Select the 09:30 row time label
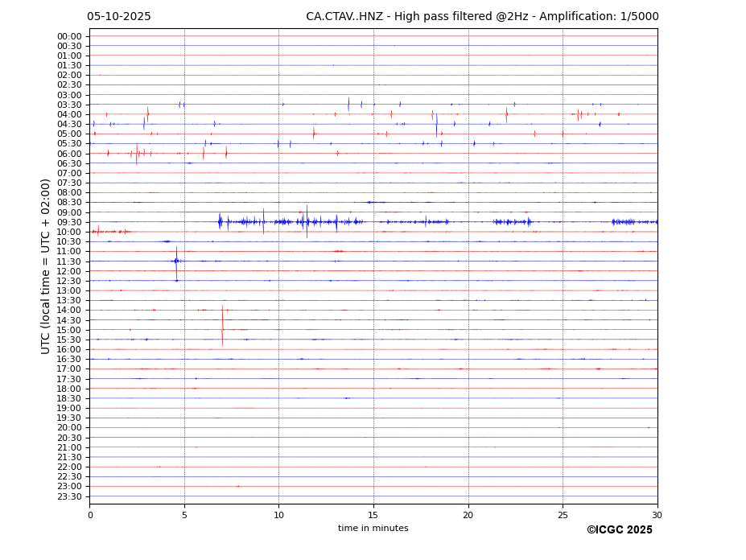 tap(69, 222)
